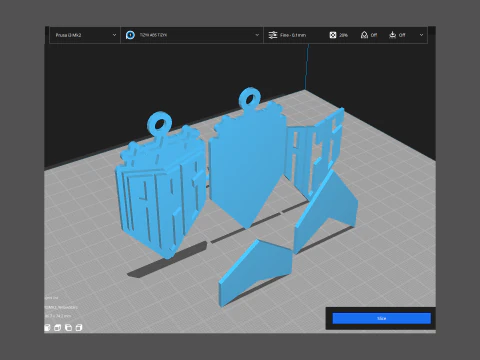Select the Fine 0.1mm profile label
Screen dimensions: 480x360
(293, 35)
